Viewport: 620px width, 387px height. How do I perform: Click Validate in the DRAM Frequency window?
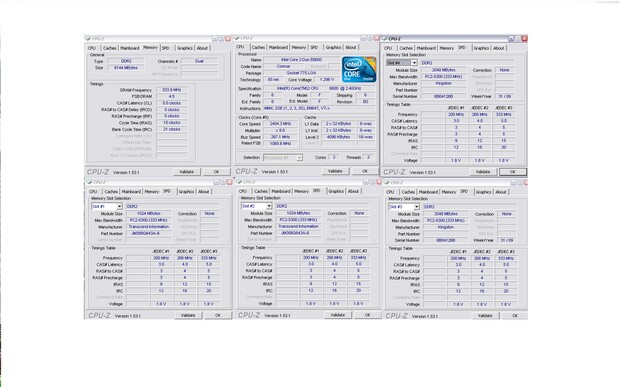pyautogui.click(x=187, y=172)
